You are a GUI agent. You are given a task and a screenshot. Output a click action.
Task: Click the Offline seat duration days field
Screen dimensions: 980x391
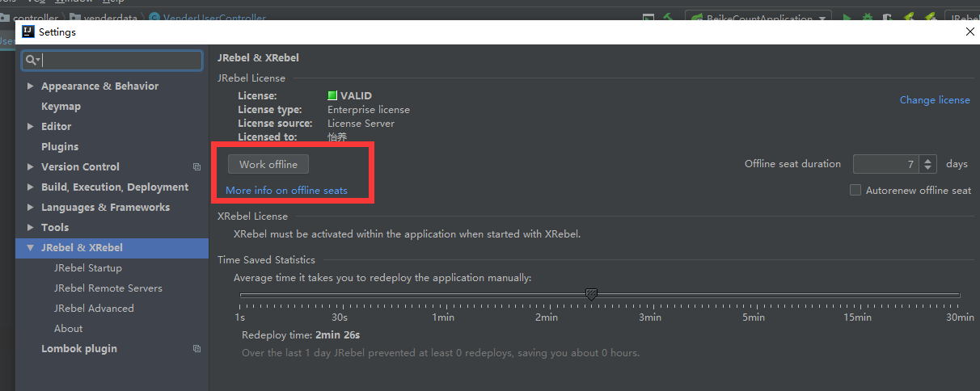[x=887, y=164]
